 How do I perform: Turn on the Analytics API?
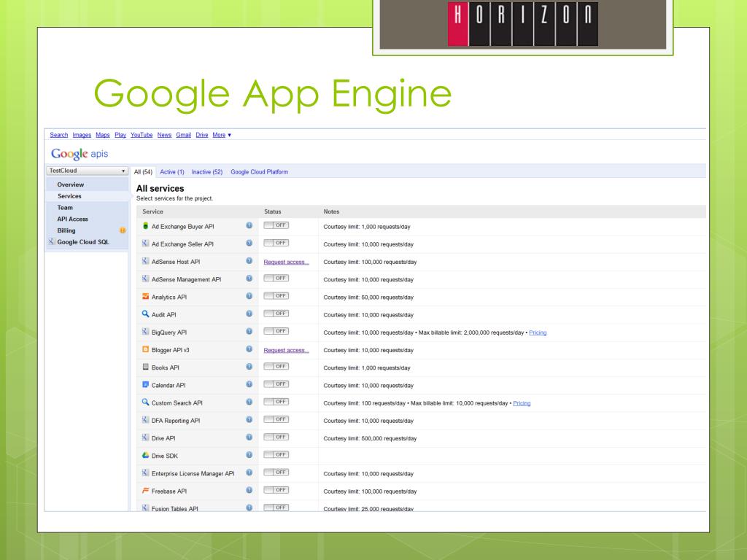click(x=276, y=296)
